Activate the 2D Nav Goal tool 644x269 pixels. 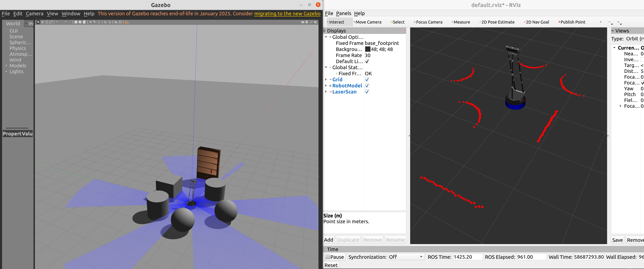[537, 22]
